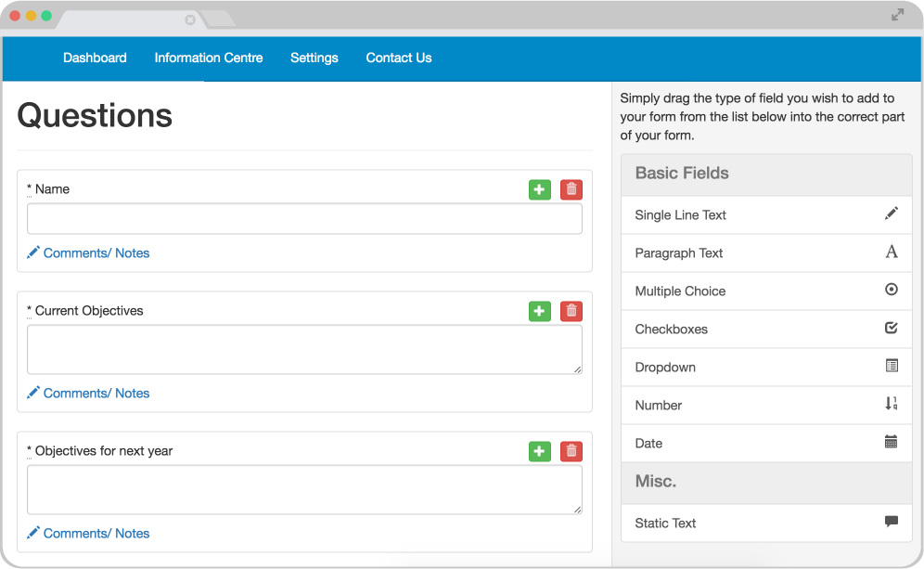Select the Static Text field type
This screenshot has width=924, height=569.
click(766, 523)
